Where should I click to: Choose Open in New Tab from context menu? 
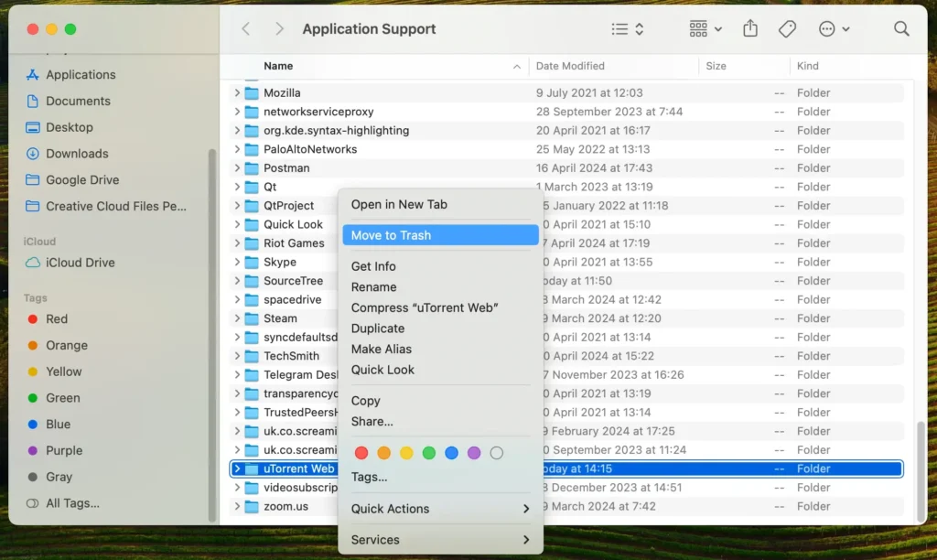pyautogui.click(x=440, y=204)
